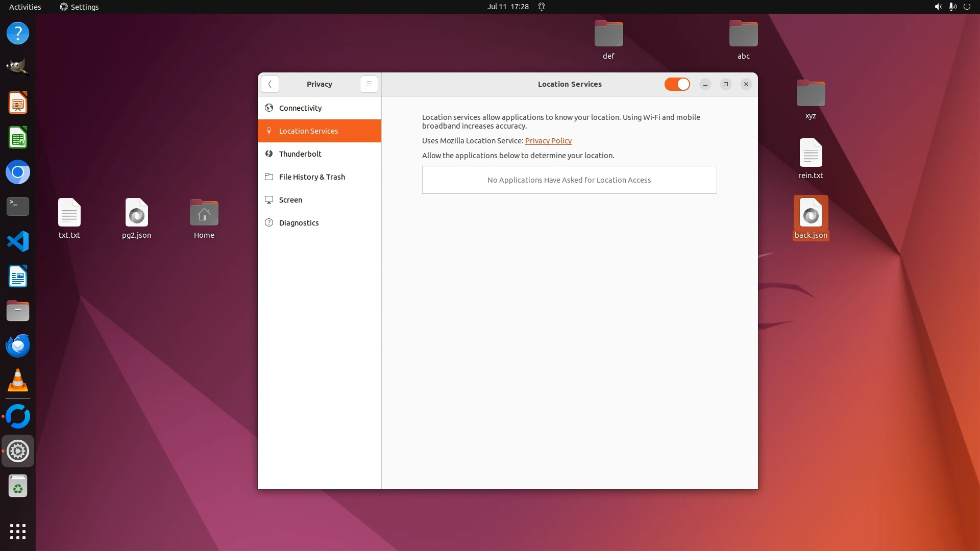Click the volume icon in top bar
This screenshot has height=551, width=980.
tap(938, 7)
